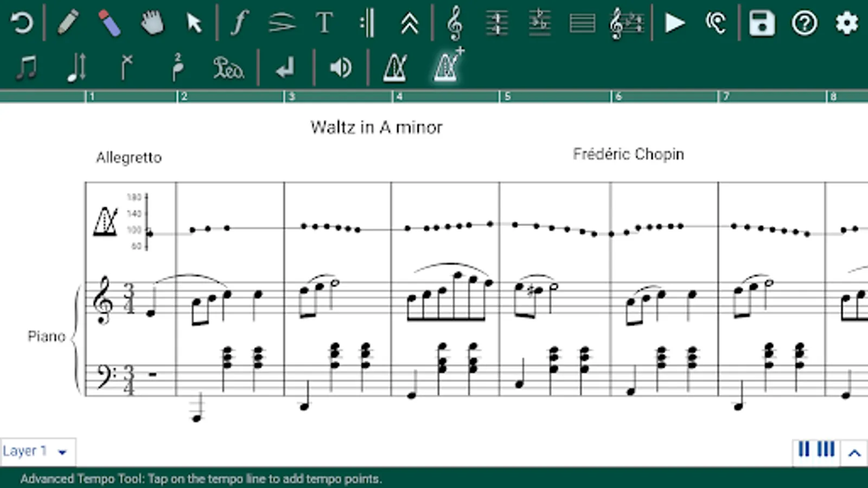868x488 pixels.
Task: Click the "Allegretto" tempo marking
Action: tap(129, 157)
